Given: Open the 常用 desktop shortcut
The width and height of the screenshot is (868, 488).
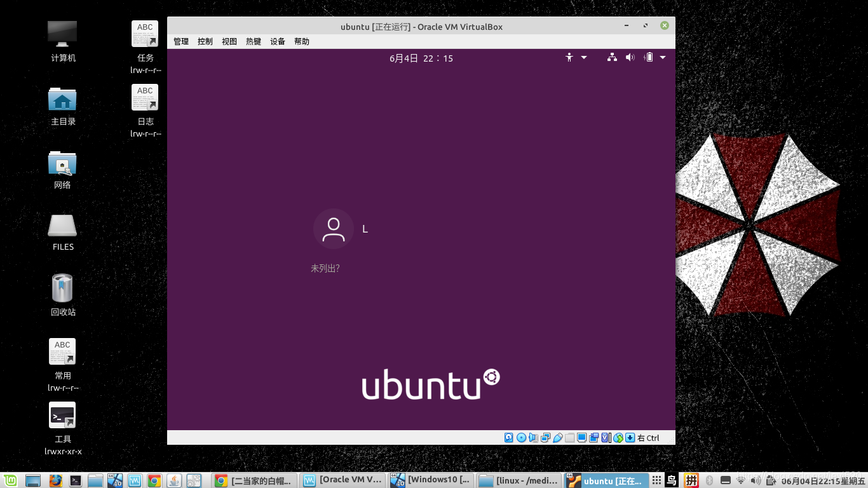Looking at the screenshot, I should click(x=63, y=365).
